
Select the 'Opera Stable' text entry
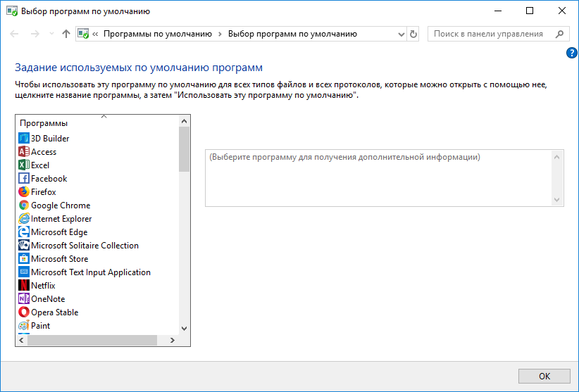tap(55, 312)
